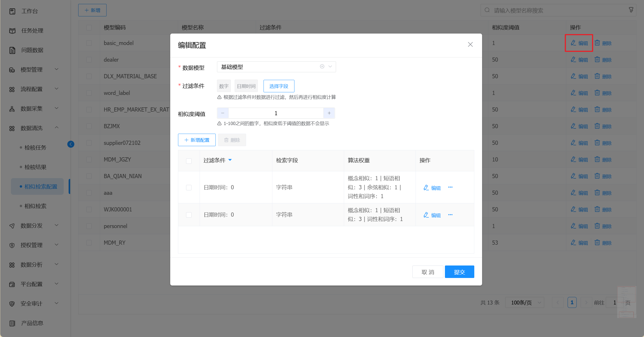Click the clear icon in 数据模型 field

tap(322, 67)
